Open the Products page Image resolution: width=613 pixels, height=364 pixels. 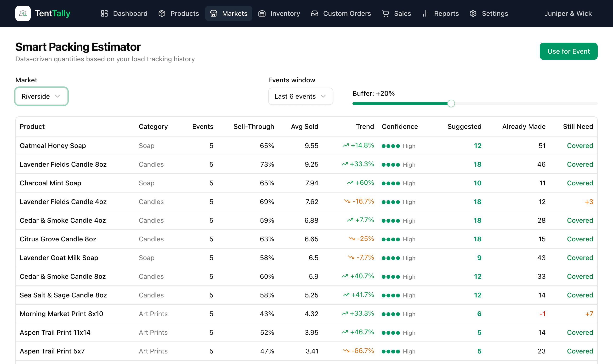click(179, 13)
